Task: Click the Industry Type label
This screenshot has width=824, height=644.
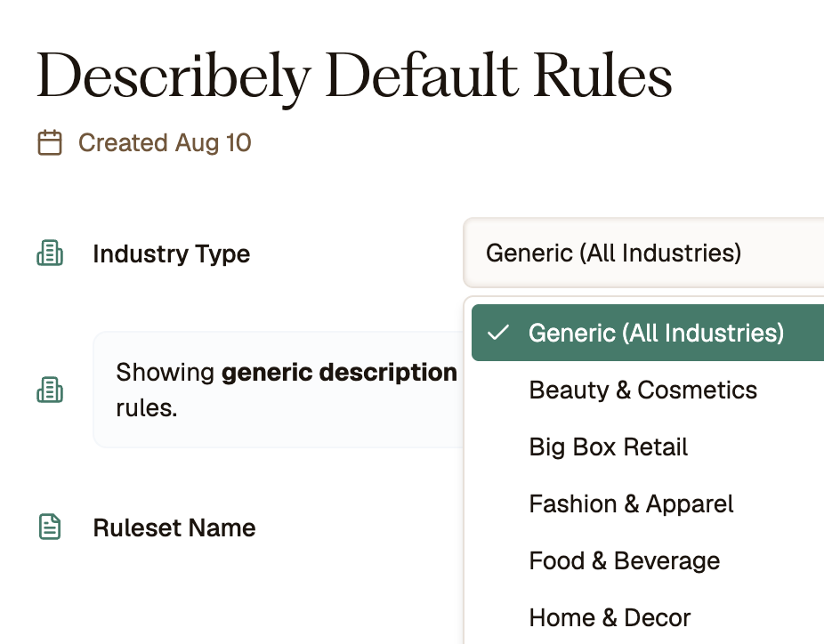Action: click(172, 254)
